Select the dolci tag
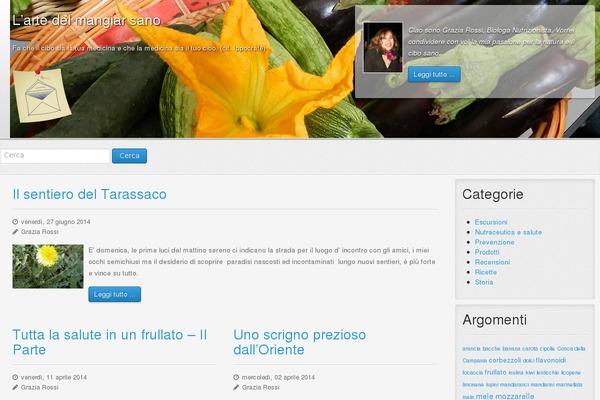 528,361
